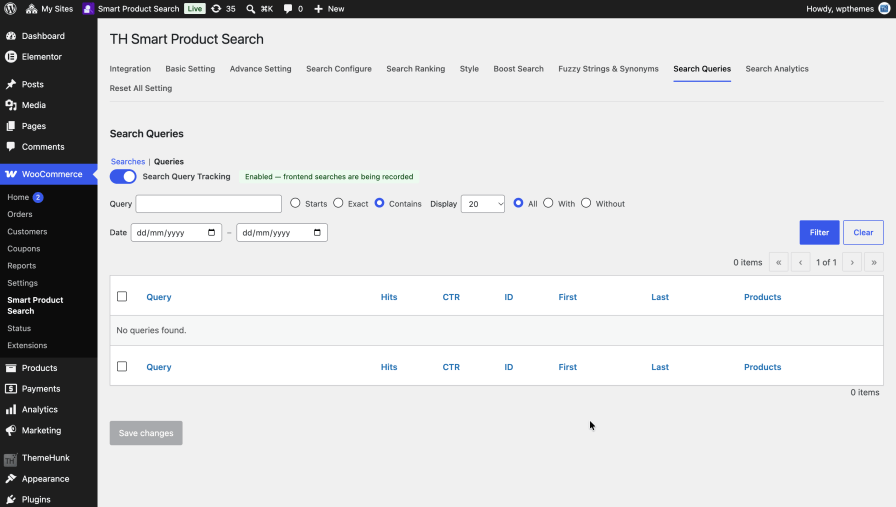Click the Clear button
This screenshot has width=896, height=507.
(863, 233)
